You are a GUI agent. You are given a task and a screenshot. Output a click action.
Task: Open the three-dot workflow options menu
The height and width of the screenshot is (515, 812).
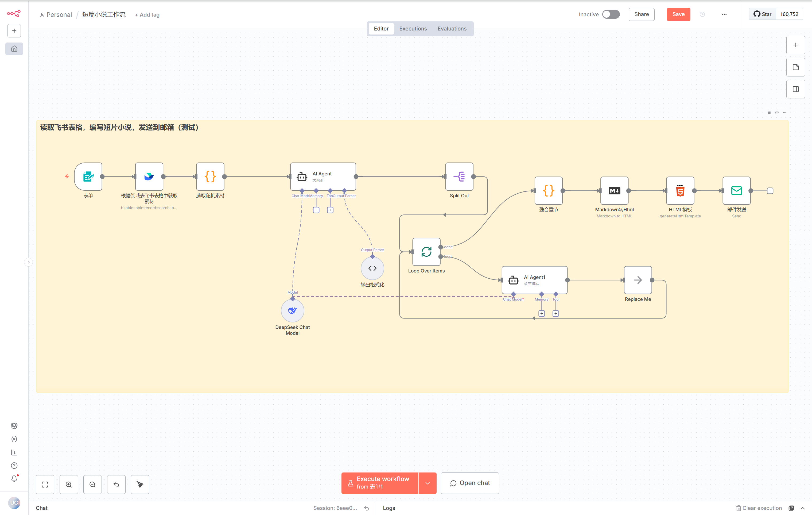coord(724,14)
